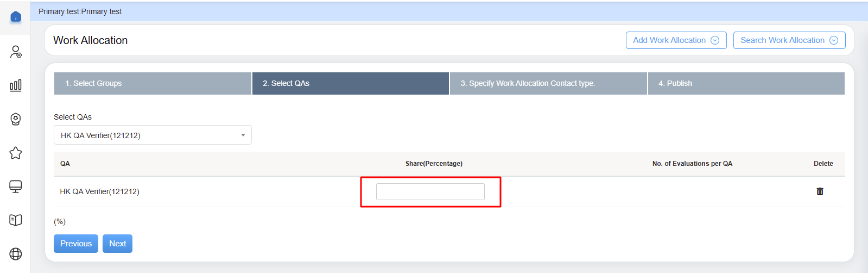
Task: Open user settings icon in sidebar
Action: pos(16,52)
